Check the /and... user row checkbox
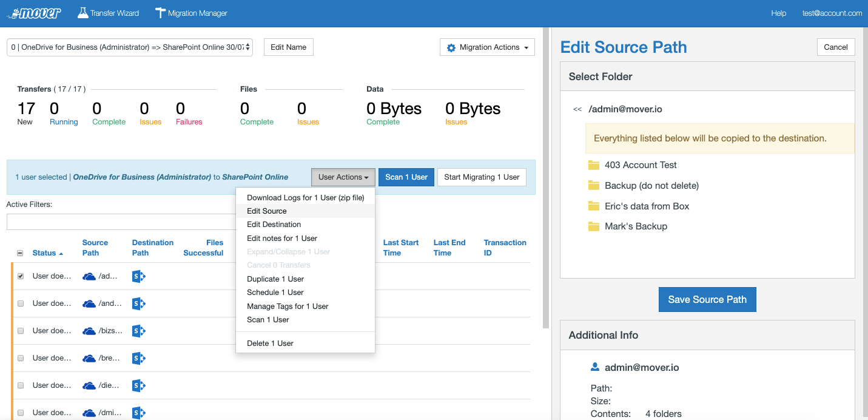Image resolution: width=868 pixels, height=420 pixels. click(21, 303)
